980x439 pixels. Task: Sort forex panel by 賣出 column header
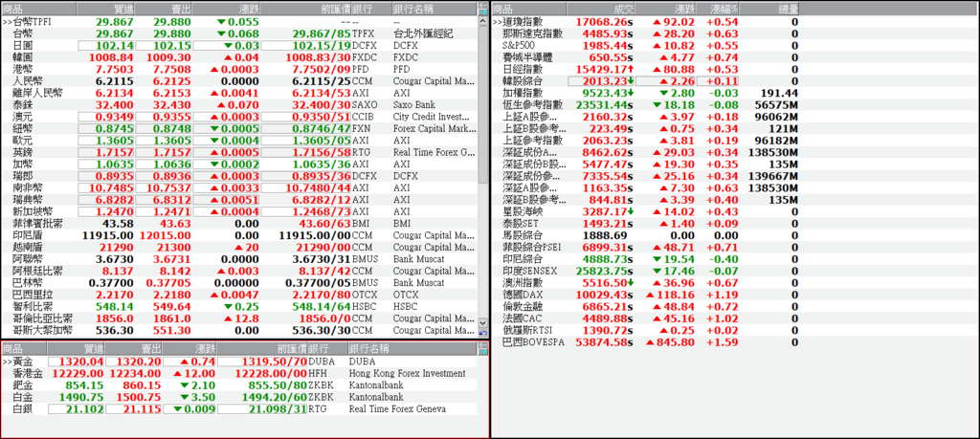[x=163, y=8]
